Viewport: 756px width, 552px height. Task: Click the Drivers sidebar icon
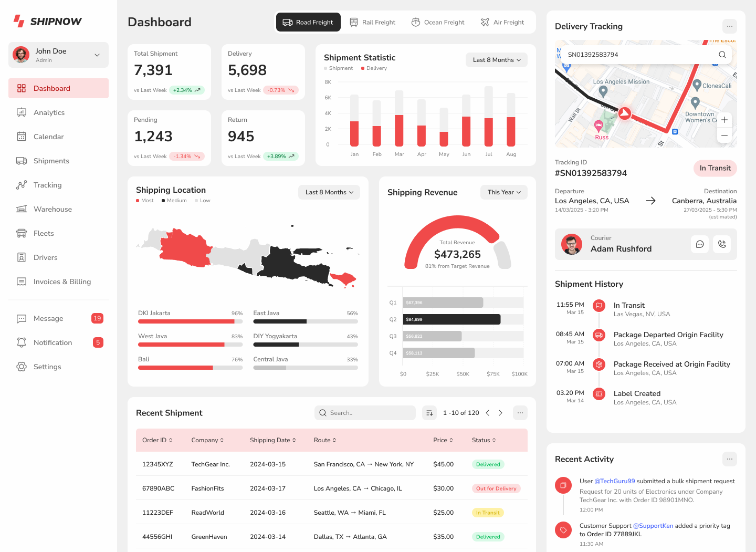[21, 257]
